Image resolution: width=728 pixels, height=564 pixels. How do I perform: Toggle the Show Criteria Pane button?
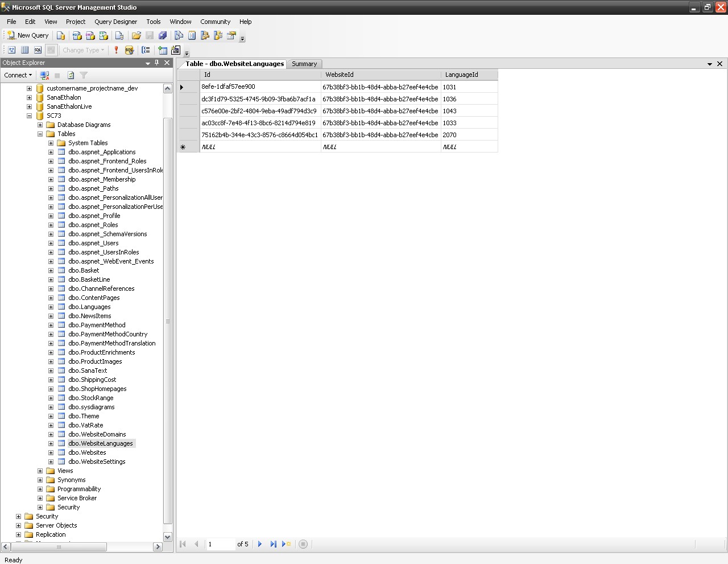coord(24,50)
